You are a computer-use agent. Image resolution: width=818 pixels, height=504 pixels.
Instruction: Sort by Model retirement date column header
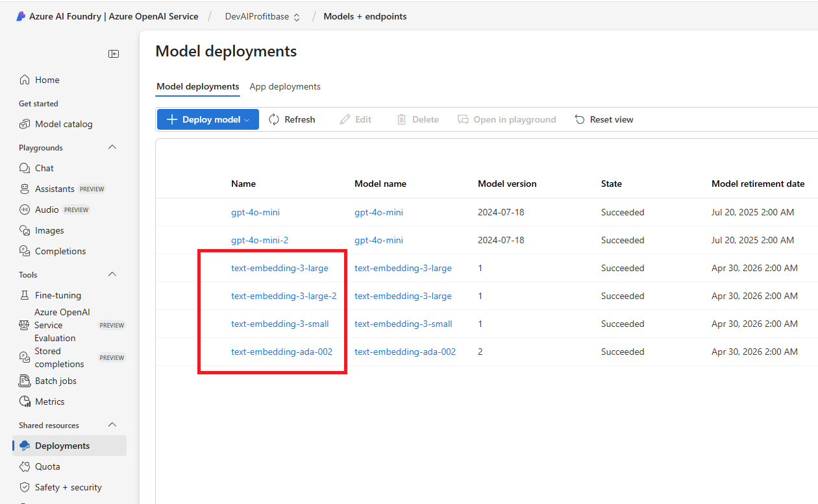(758, 184)
